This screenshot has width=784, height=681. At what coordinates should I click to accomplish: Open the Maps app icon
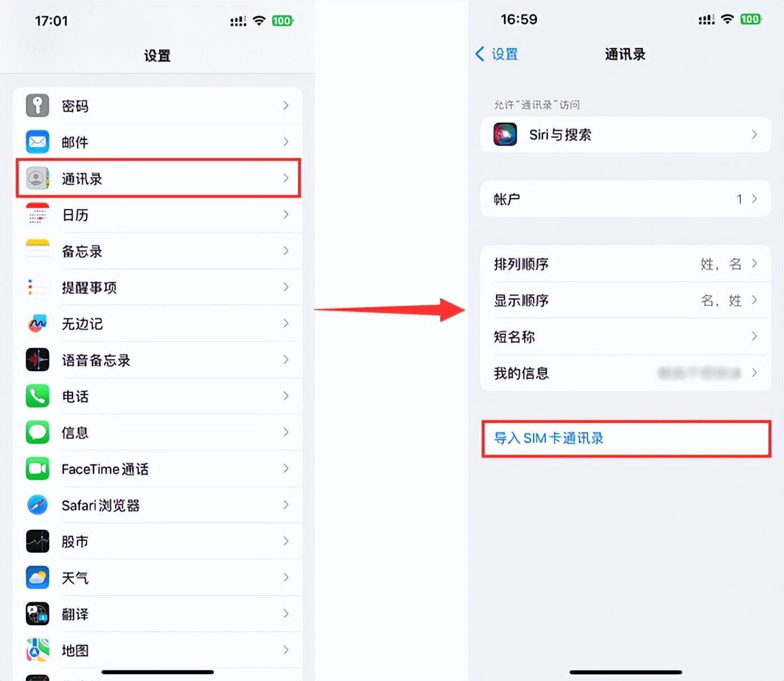[38, 650]
